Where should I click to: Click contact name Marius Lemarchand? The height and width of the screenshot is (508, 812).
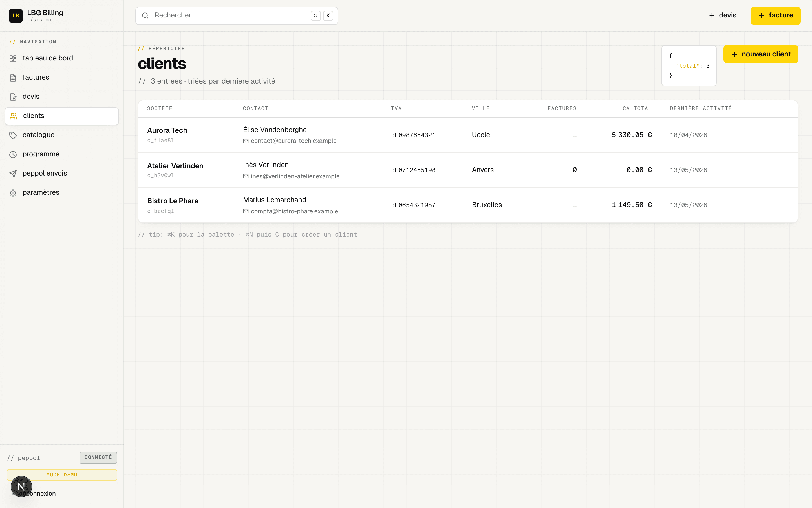click(x=274, y=200)
